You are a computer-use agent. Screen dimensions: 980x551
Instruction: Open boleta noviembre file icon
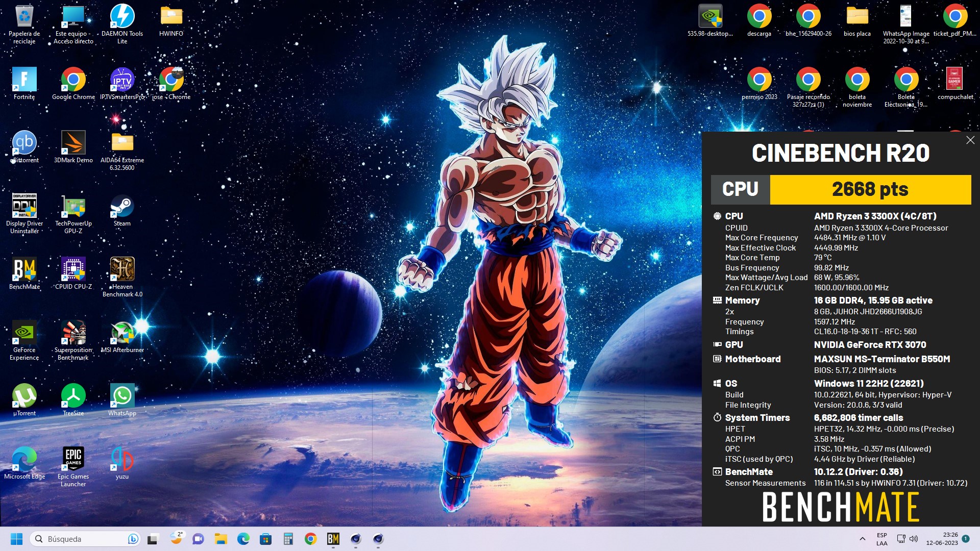coord(857,87)
